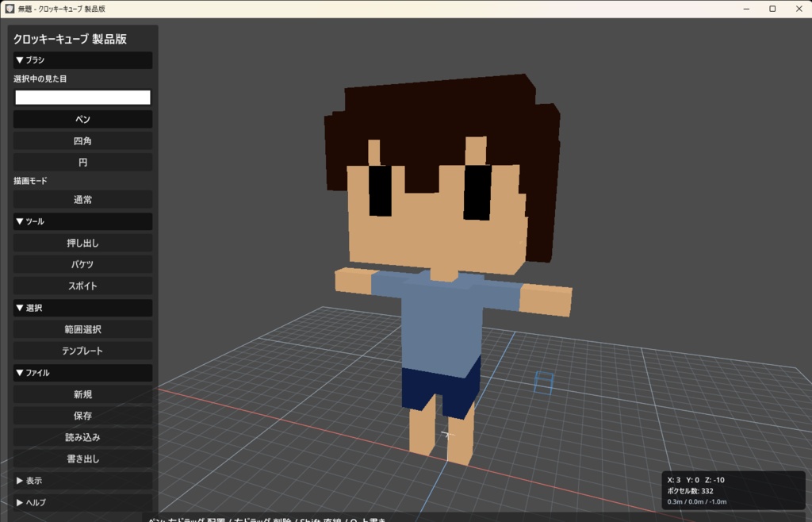
Task: Click the app icon in title bar
Action: coord(10,9)
